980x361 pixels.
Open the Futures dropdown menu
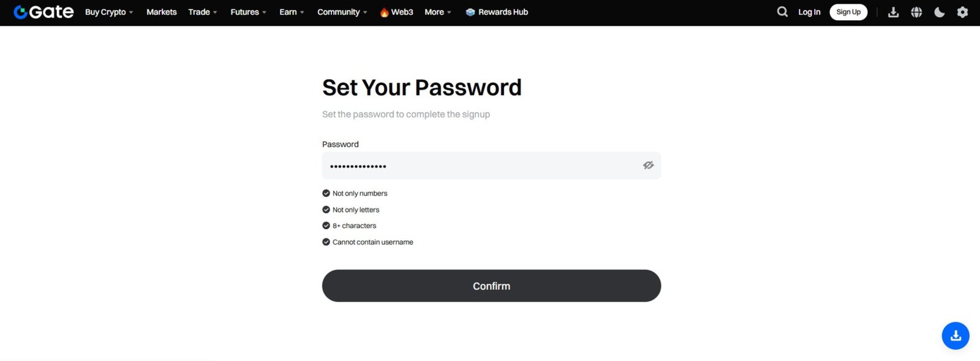point(247,12)
